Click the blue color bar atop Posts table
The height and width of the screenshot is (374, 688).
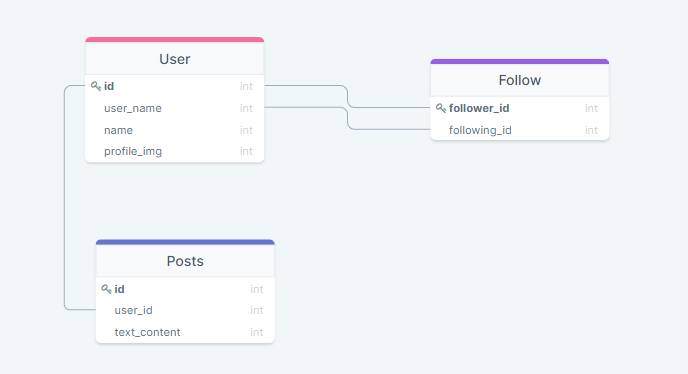tap(185, 242)
